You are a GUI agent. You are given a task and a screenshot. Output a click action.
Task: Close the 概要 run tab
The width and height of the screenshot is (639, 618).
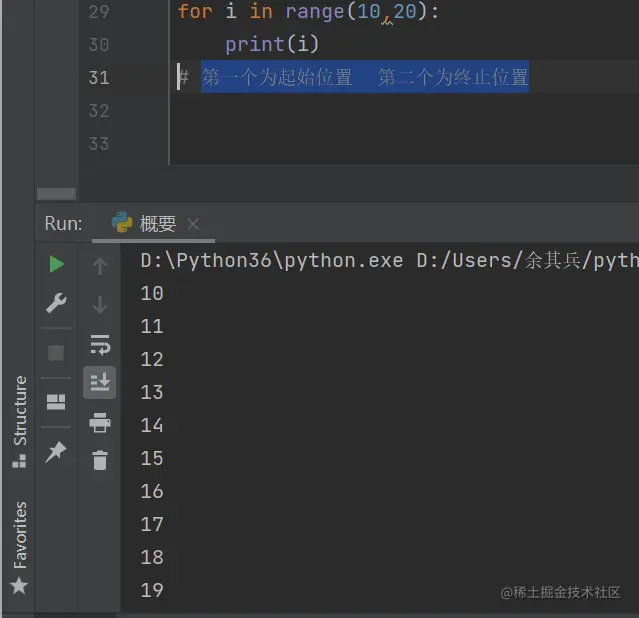pyautogui.click(x=193, y=224)
